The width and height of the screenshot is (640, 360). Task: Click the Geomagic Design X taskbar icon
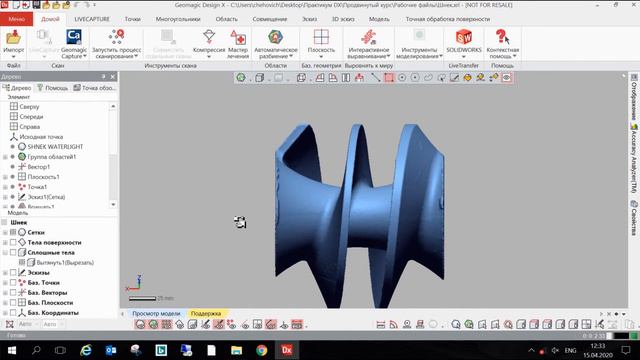[287, 350]
